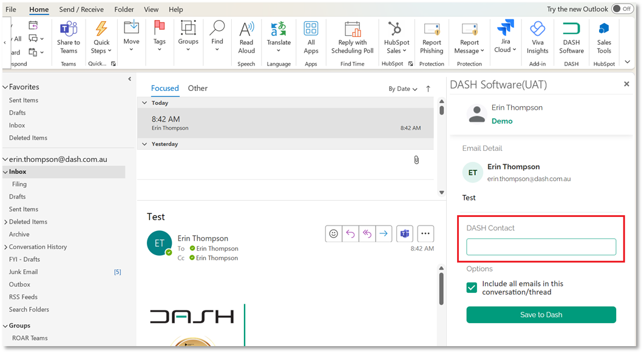
Task: Click Reply with Scheduling Poll
Action: click(x=353, y=38)
